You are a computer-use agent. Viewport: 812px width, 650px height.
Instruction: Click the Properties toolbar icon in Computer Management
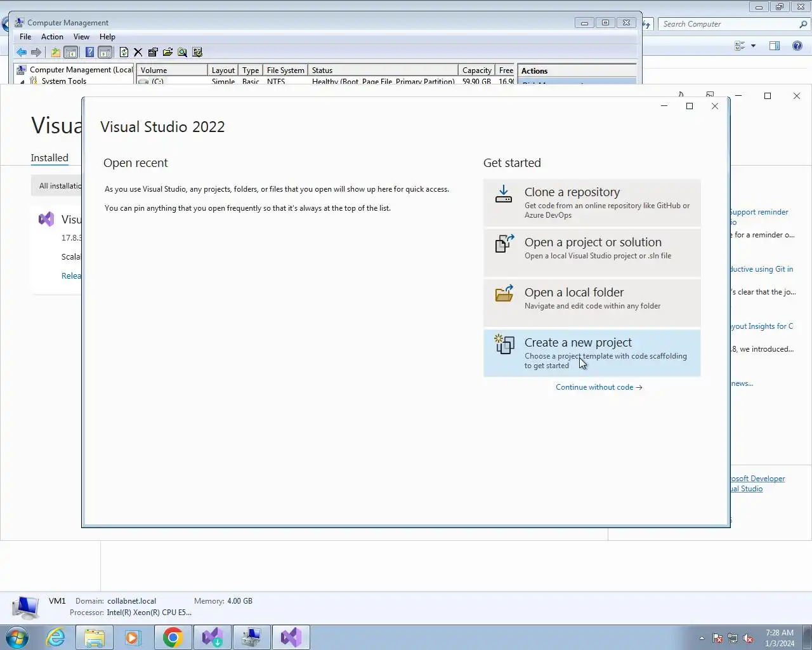(153, 52)
